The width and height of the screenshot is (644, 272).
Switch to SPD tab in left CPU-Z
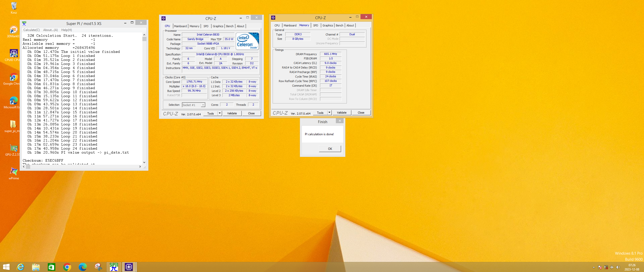point(206,26)
